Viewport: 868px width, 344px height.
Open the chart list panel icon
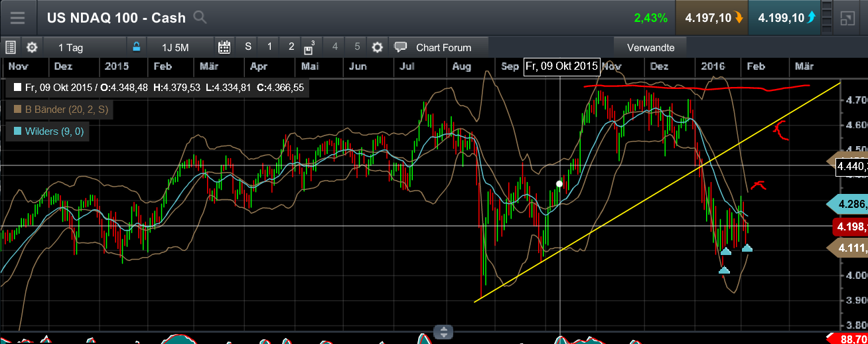pos(10,47)
